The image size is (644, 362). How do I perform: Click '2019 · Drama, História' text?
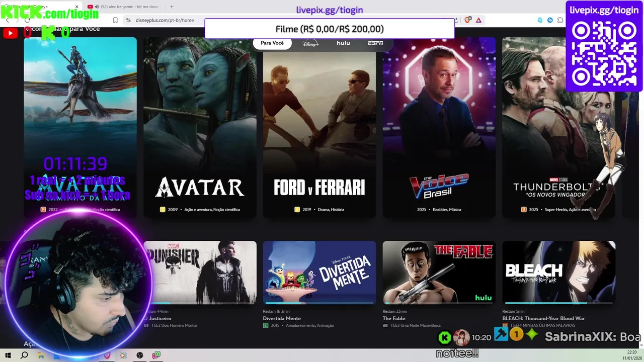coord(324,209)
